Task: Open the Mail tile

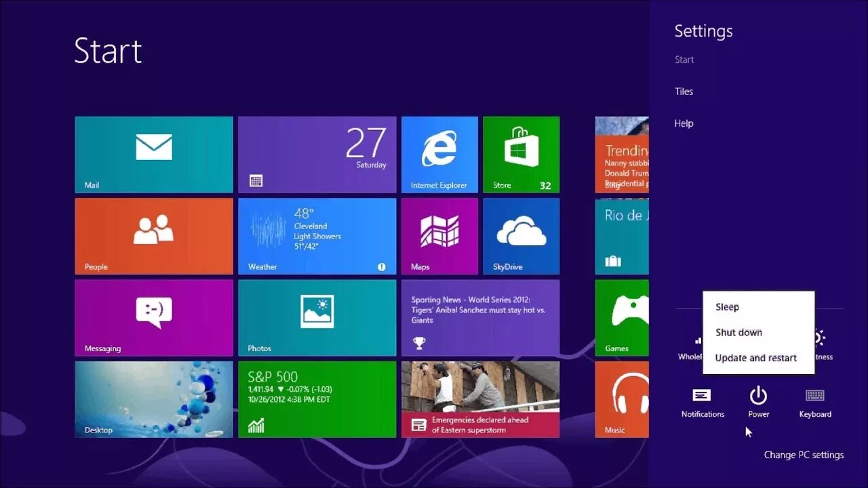Action: click(x=154, y=155)
